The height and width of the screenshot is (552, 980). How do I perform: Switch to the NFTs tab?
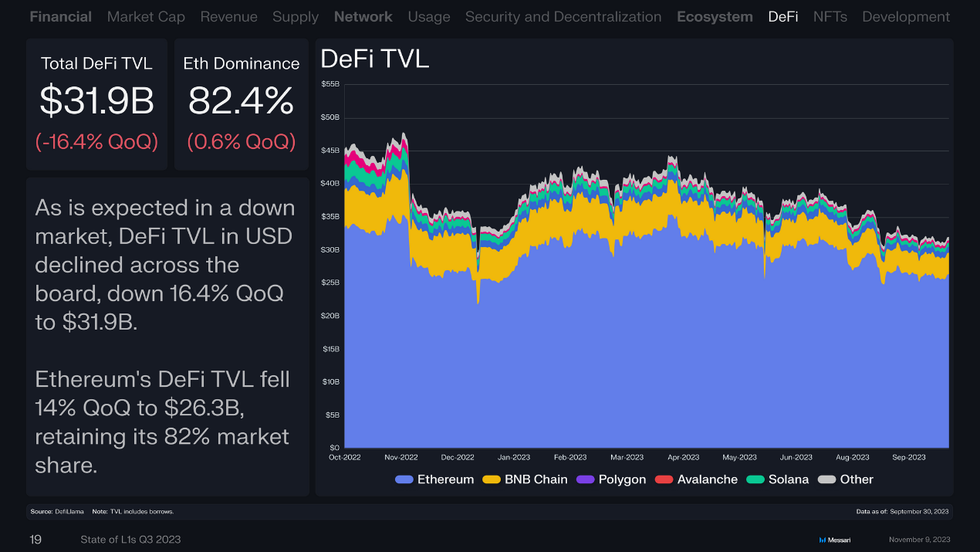pyautogui.click(x=830, y=16)
